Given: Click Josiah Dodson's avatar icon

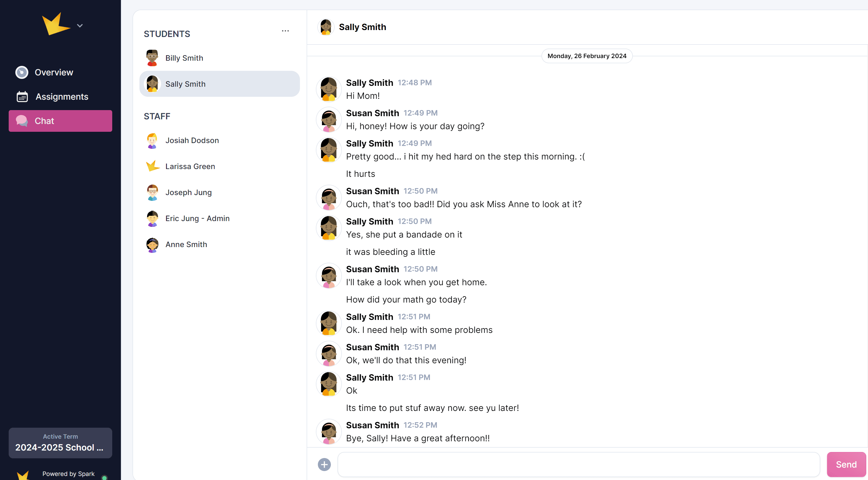Looking at the screenshot, I should click(x=152, y=140).
